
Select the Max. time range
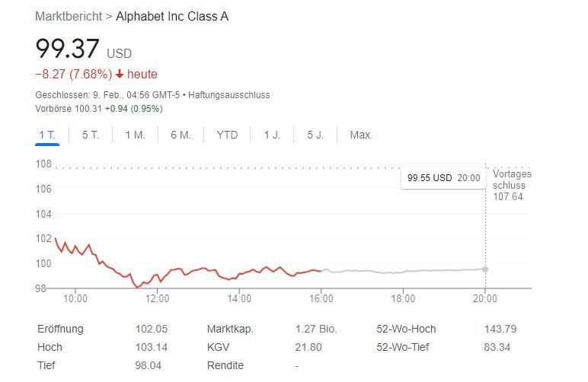[361, 135]
